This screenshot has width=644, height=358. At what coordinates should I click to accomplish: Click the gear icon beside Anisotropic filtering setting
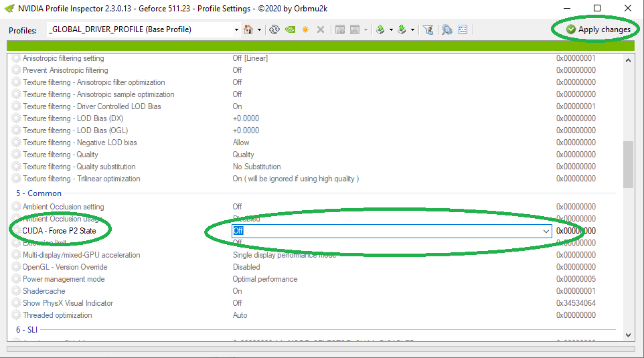pyautogui.click(x=15, y=58)
